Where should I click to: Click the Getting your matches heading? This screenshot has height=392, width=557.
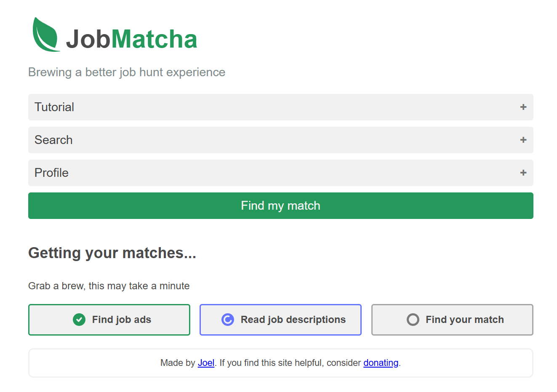(x=112, y=253)
